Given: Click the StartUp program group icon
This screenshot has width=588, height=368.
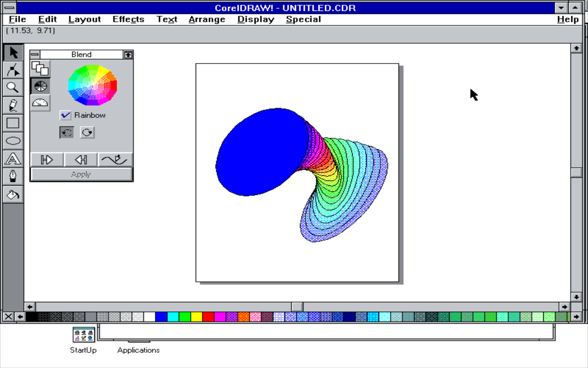Looking at the screenshot, I should (x=84, y=335).
